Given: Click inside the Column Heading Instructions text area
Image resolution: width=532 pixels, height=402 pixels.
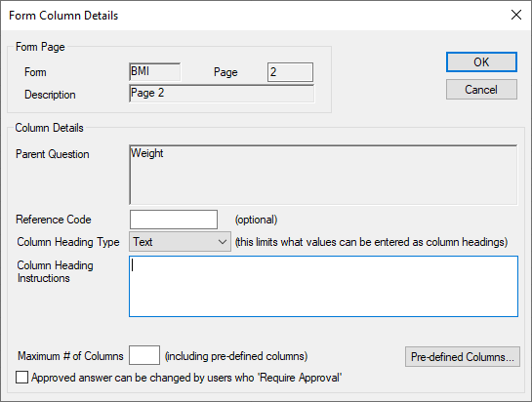Looking at the screenshot, I should pos(323,286).
